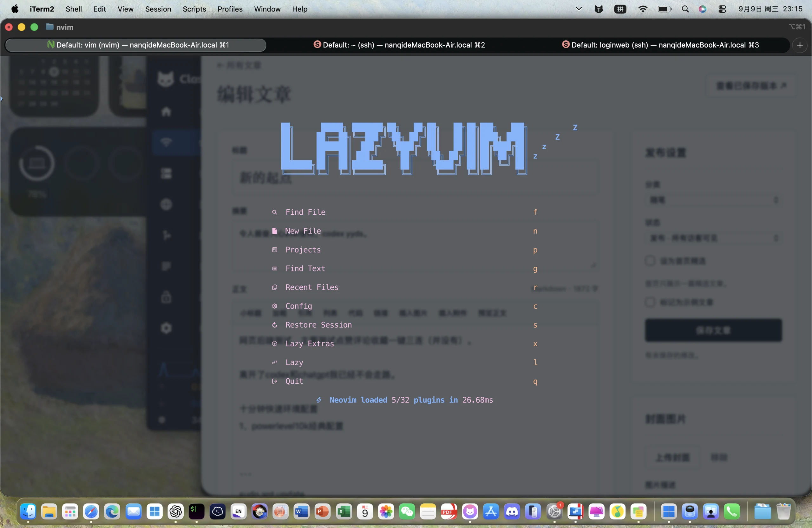Viewport: 812px width, 528px height.
Task: Click the cat-shaped menu bar icon
Action: pyautogui.click(x=599, y=9)
